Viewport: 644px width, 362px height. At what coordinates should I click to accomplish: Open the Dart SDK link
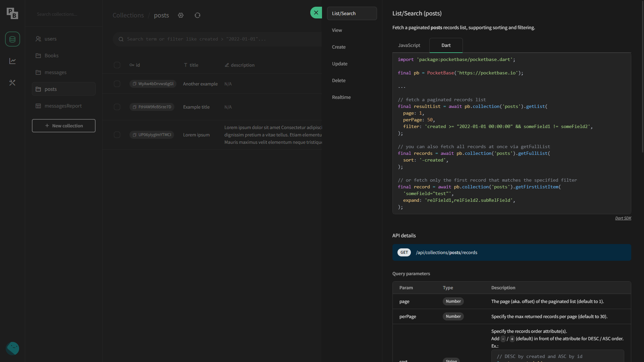[623, 218]
